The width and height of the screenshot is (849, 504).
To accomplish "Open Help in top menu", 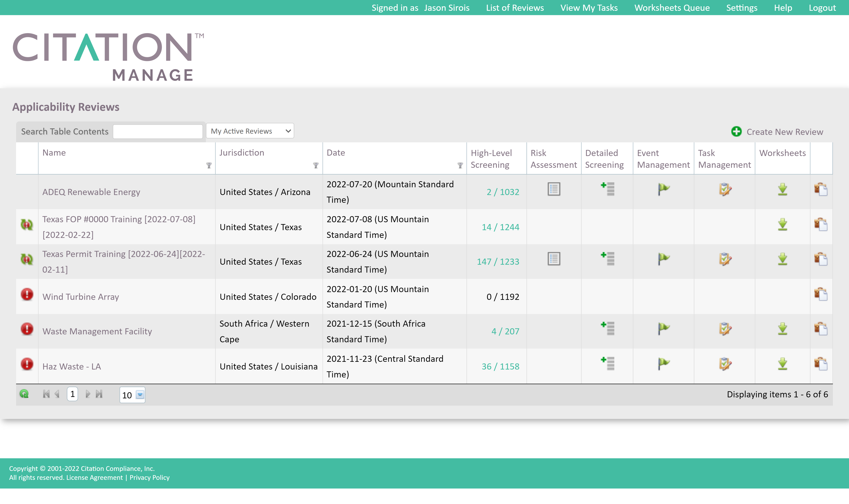I will 783,8.
